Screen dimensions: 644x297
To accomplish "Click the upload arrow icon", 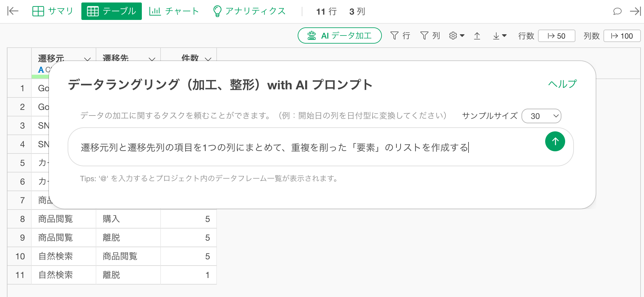I will (477, 36).
